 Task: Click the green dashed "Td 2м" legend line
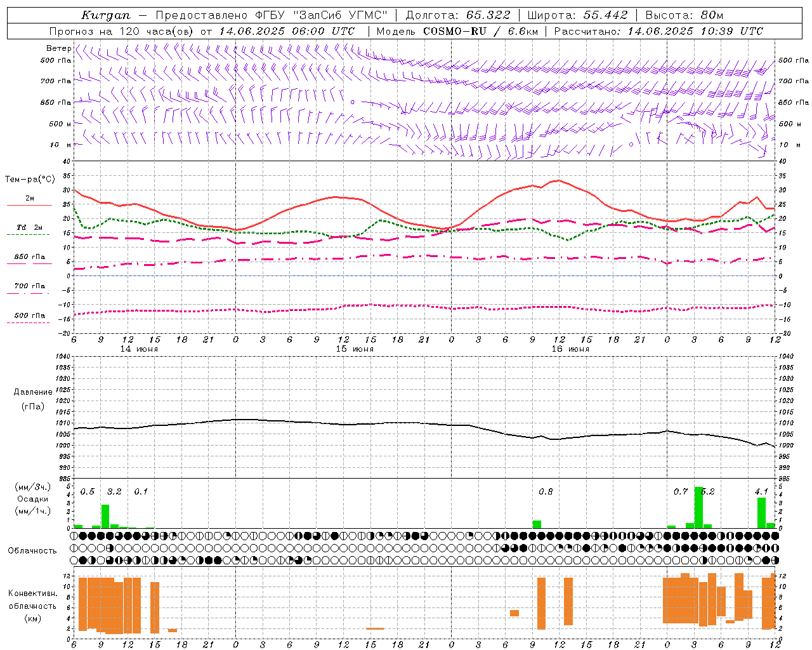tap(28, 234)
